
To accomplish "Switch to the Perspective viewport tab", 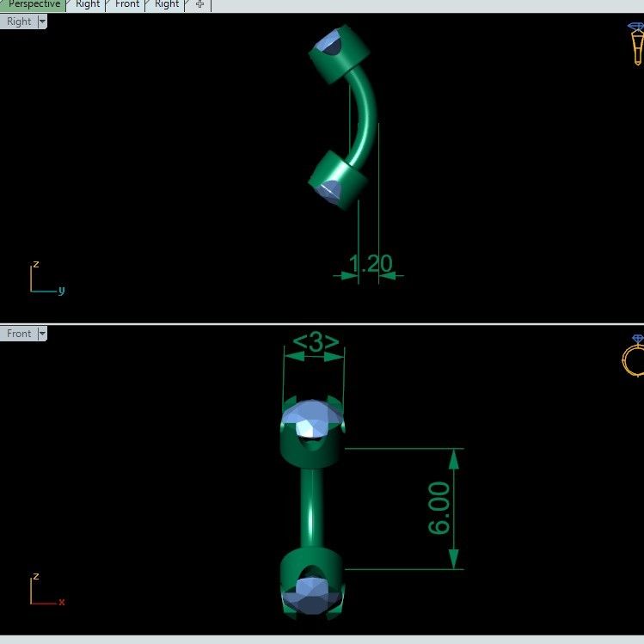I will pos(34,4).
